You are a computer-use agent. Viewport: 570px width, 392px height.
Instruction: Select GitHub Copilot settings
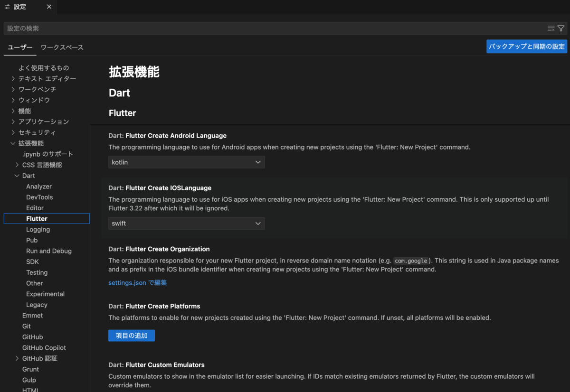[x=44, y=348]
